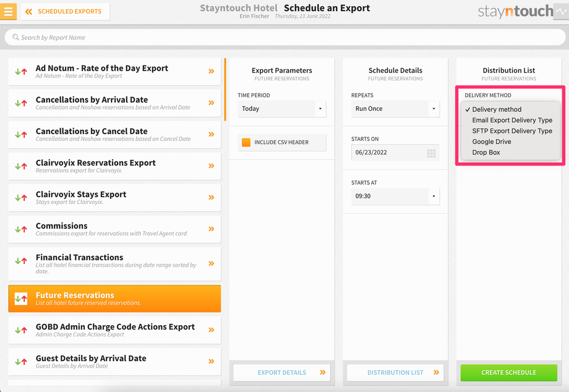The height and width of the screenshot is (392, 569).
Task: Click Commissions export arrows icon
Action: coord(21,229)
